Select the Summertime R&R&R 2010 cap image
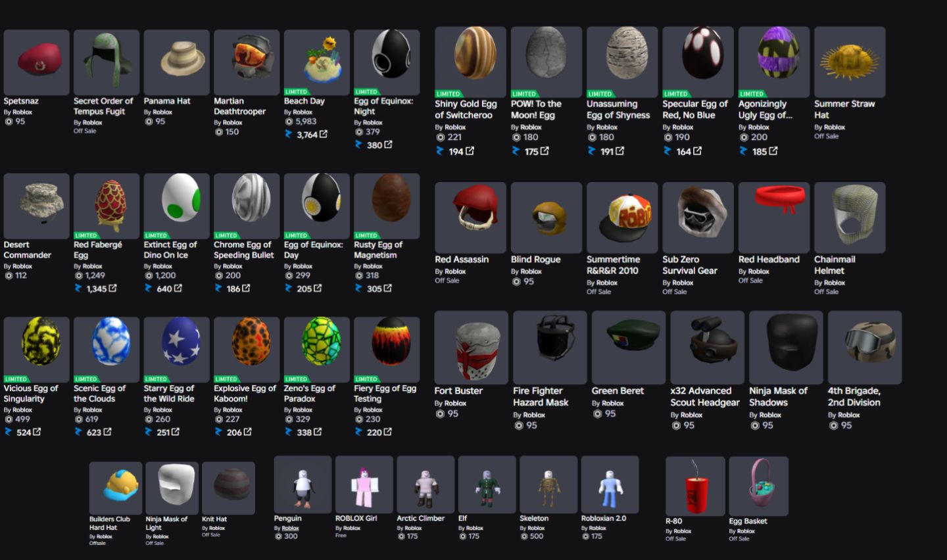 pyautogui.click(x=622, y=218)
